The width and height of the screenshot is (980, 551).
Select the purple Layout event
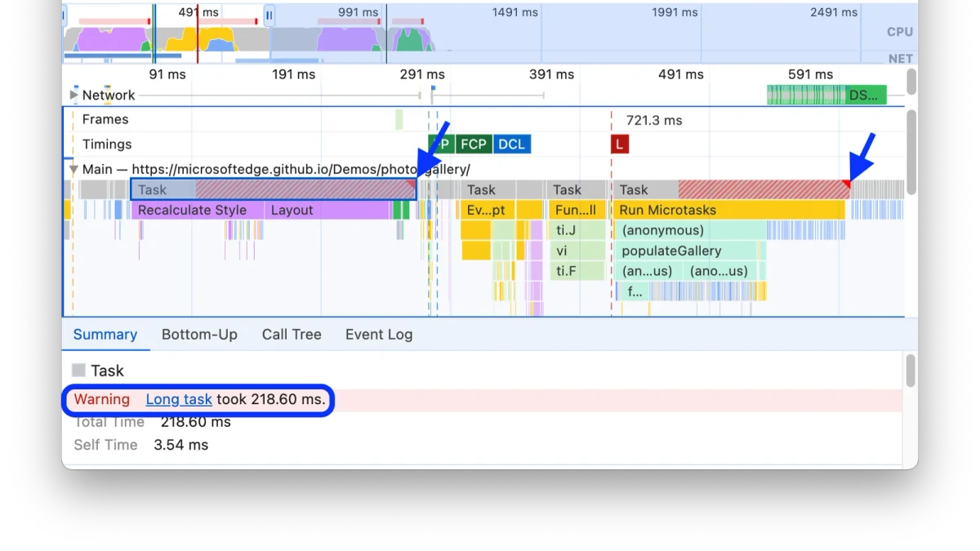327,210
